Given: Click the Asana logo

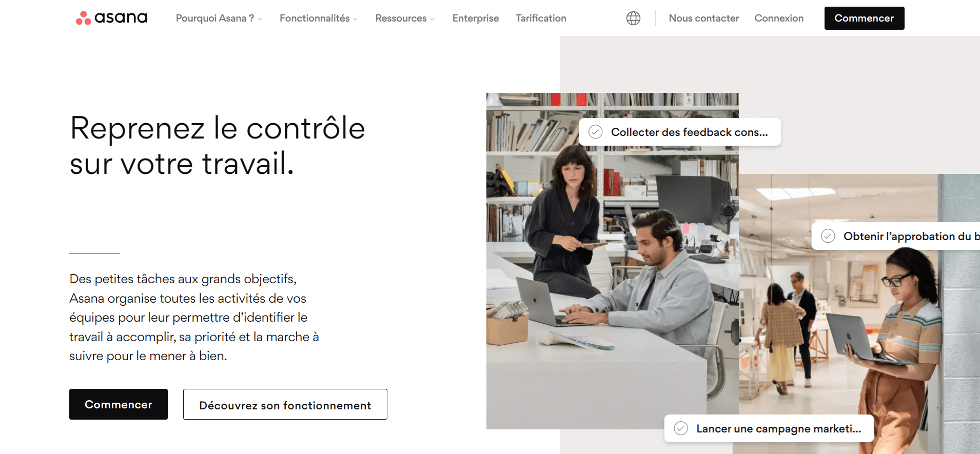Looking at the screenshot, I should [111, 18].
